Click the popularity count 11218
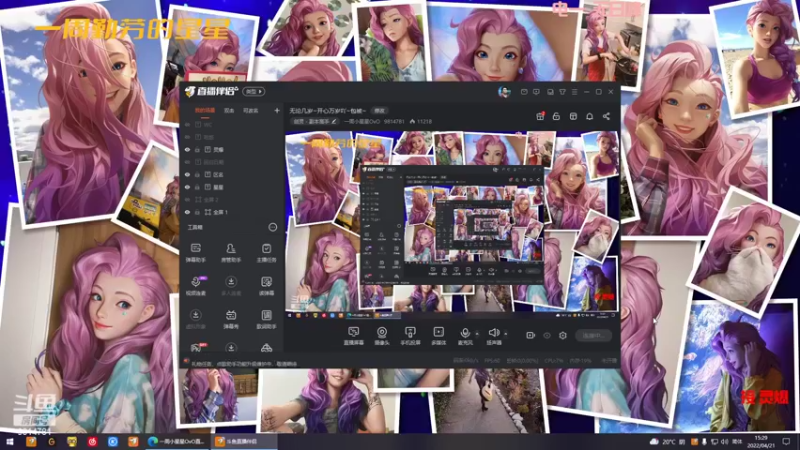Image resolution: width=800 pixels, height=450 pixels. point(421,121)
